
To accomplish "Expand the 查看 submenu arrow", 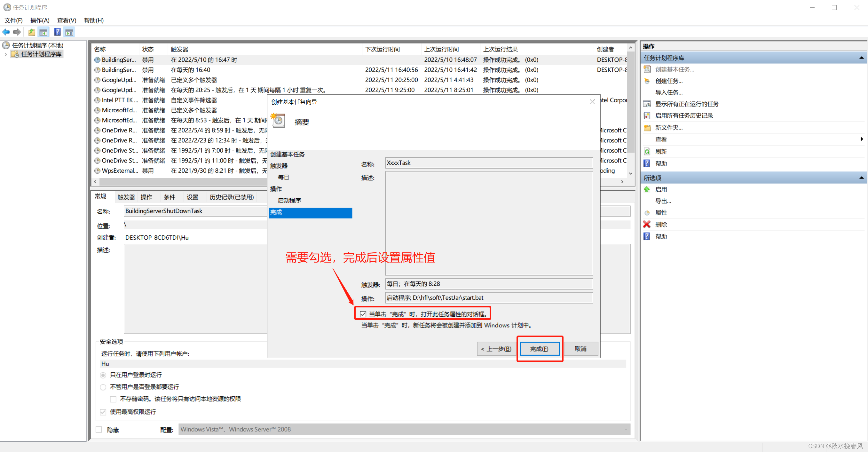I will [x=862, y=139].
